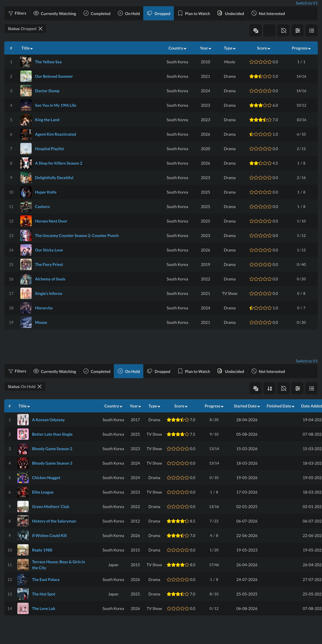The height and width of the screenshot is (644, 322).
Task: Sort Dropped table by Type column
Action: [x=230, y=48]
